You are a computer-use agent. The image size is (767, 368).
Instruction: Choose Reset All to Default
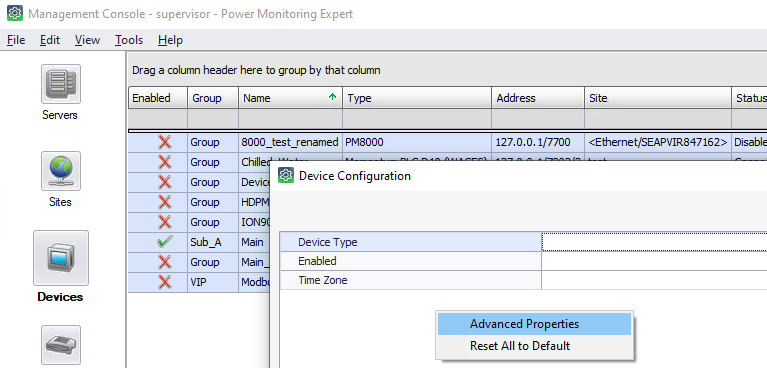pyautogui.click(x=535, y=345)
